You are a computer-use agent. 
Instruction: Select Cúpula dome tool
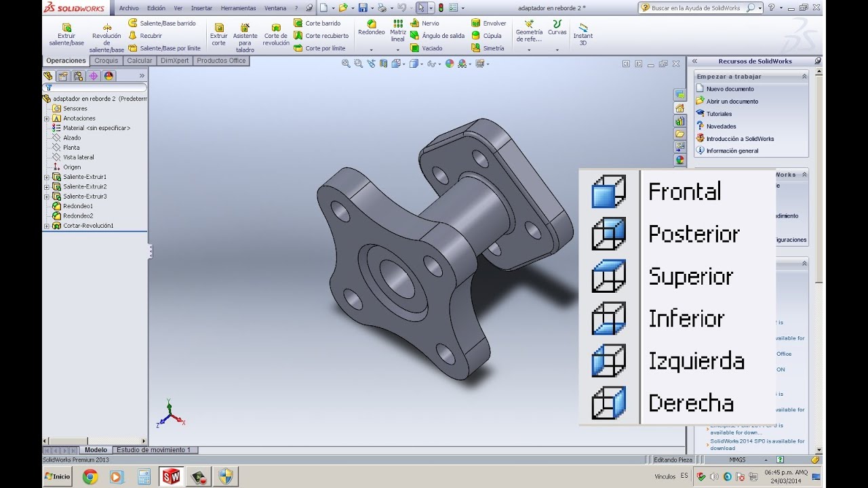(487, 35)
